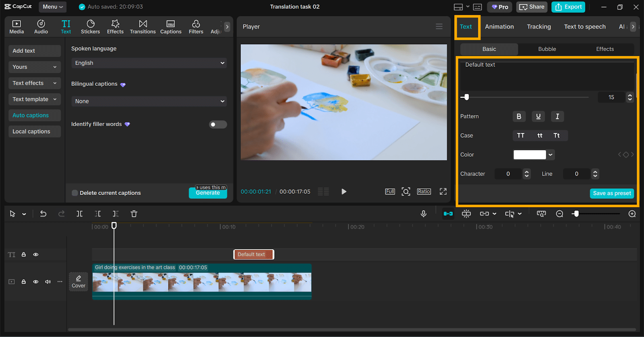Play the video preview
This screenshot has height=337, width=644.
344,192
